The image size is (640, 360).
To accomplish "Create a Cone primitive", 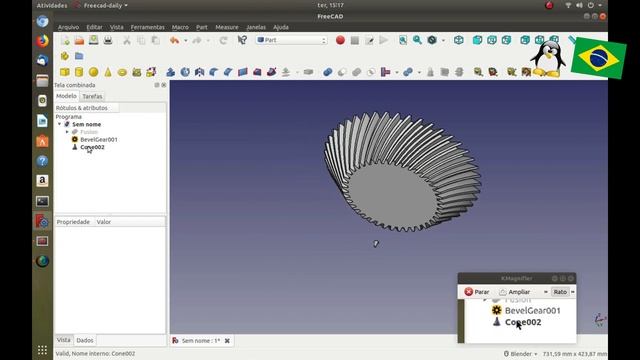I will [x=108, y=72].
